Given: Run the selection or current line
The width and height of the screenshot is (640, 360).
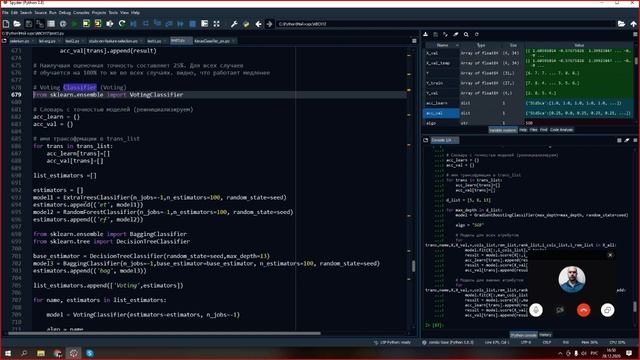Looking at the screenshot, I should coord(110,24).
